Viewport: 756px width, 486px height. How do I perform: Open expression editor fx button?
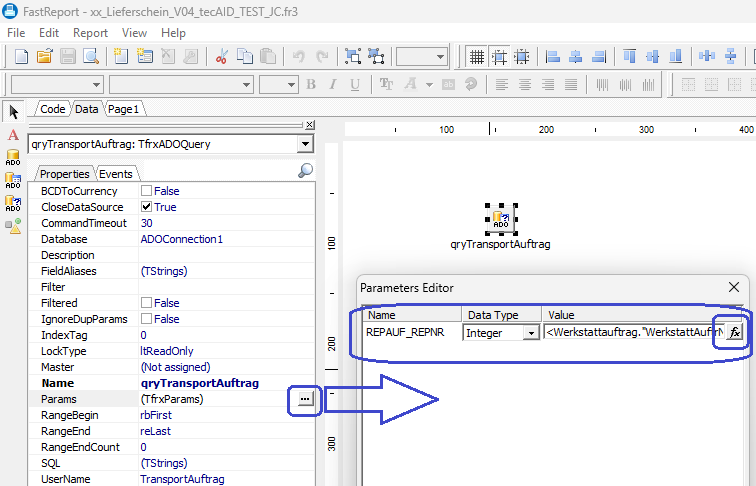pos(734,332)
